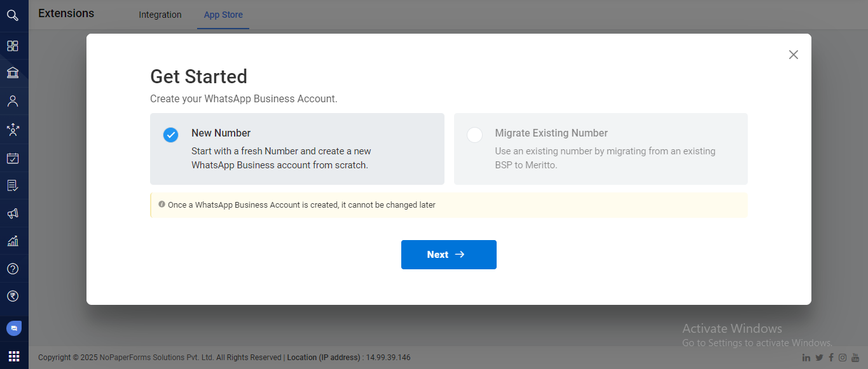Select the New Number radio option
This screenshot has height=369, width=868.
pyautogui.click(x=170, y=135)
